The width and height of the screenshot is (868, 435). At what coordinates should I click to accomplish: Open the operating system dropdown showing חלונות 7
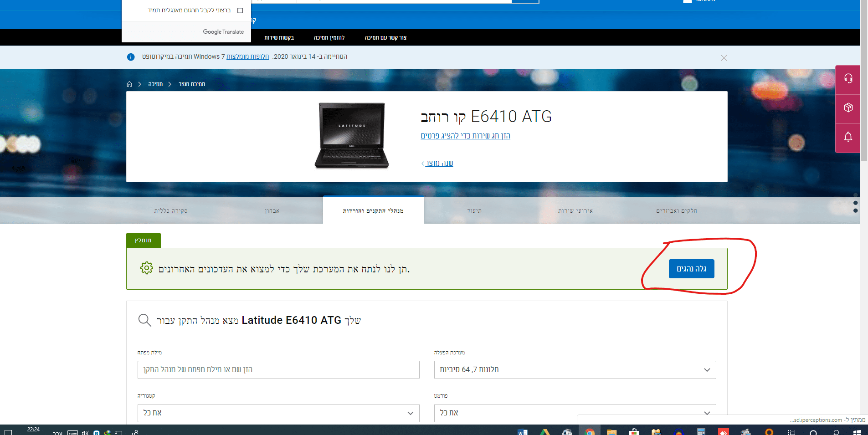[575, 369]
